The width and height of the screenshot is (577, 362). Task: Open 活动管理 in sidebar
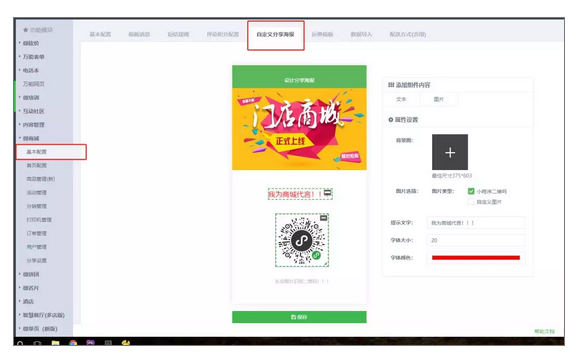click(x=36, y=193)
